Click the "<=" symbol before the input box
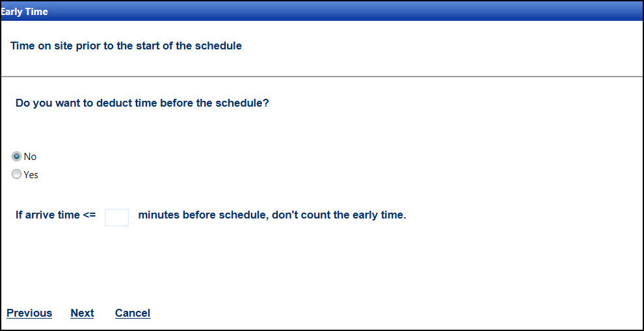This screenshot has width=644, height=331. [x=89, y=215]
